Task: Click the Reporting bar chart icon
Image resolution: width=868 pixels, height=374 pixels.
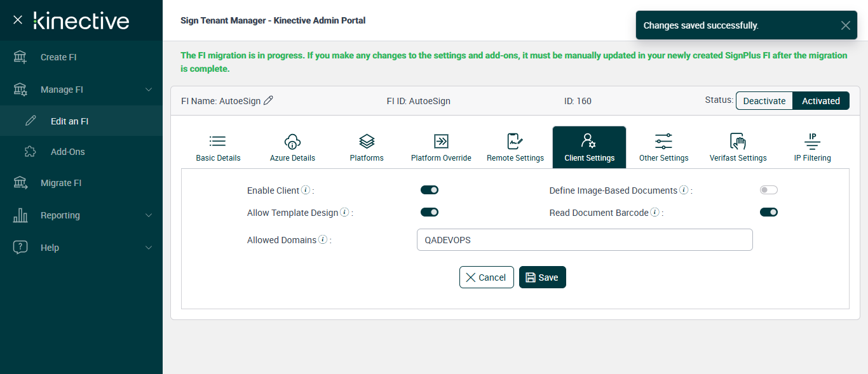Action: point(20,215)
